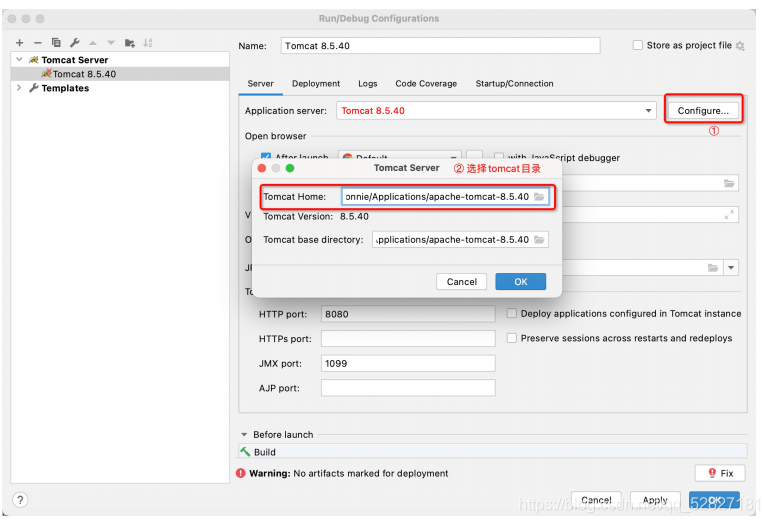Switch to Server tab
Screen dimensions: 770x523
260,83
